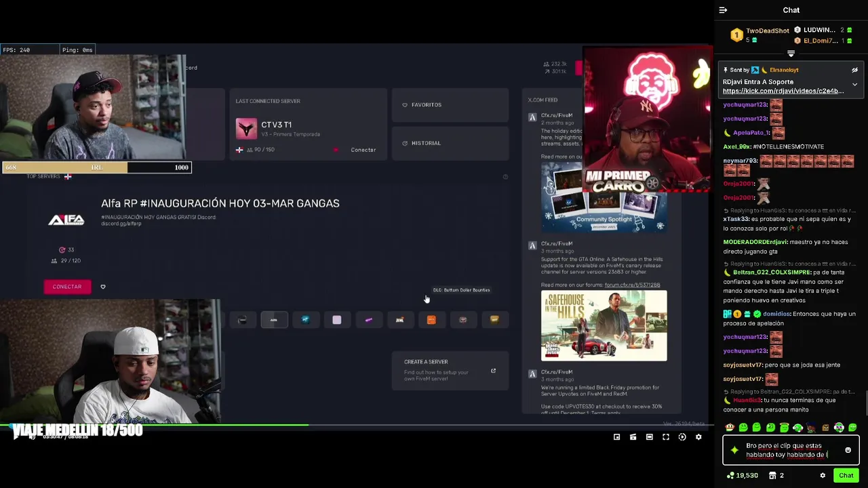Viewport: 868px width, 488px height.
Task: Select the purple logo server tile
Action: click(x=368, y=320)
